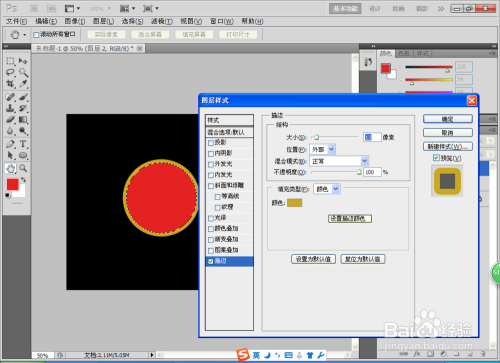Open the history panel icon in the dock
The image size is (500, 363).
(x=368, y=62)
